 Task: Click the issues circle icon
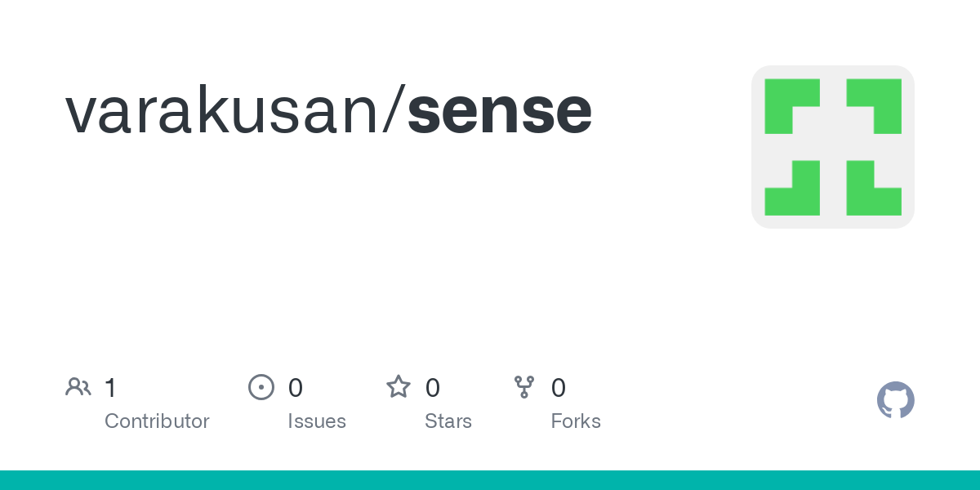coord(261,386)
